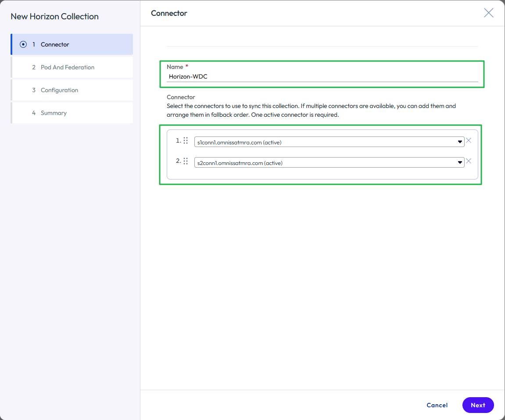Click the caret arrow on s2conn1 dropdown
This screenshot has height=420, width=505.
pyautogui.click(x=460, y=163)
